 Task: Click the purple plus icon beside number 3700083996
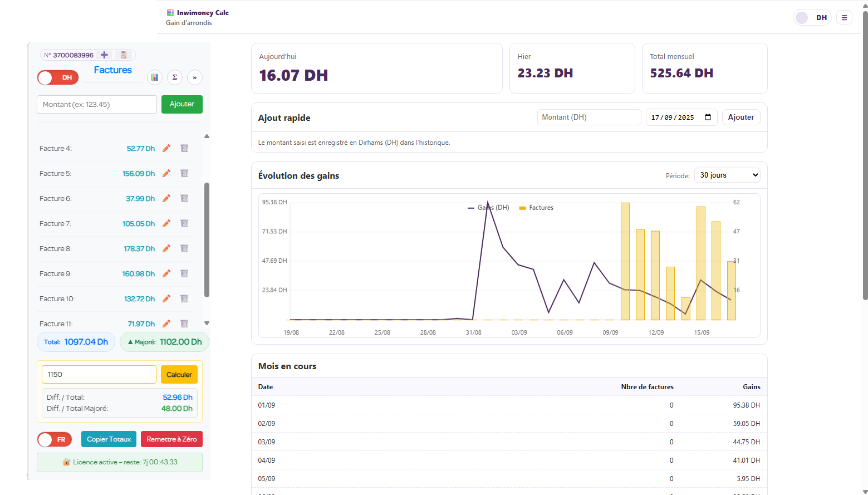(x=104, y=55)
